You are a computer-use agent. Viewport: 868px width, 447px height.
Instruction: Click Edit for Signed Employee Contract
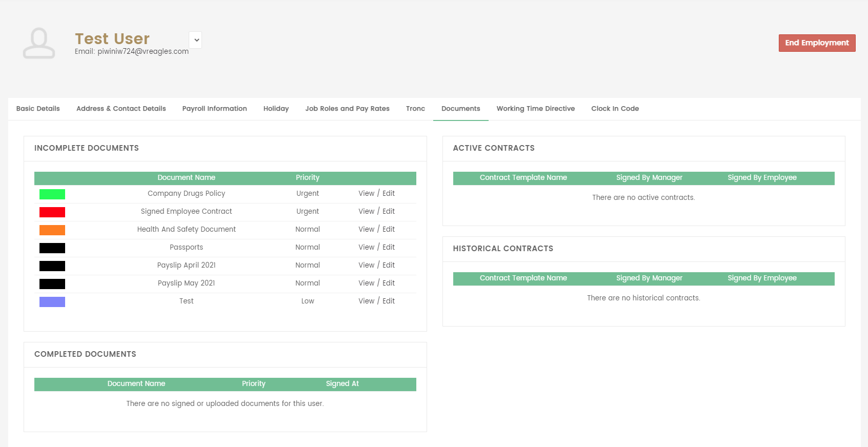[389, 211]
